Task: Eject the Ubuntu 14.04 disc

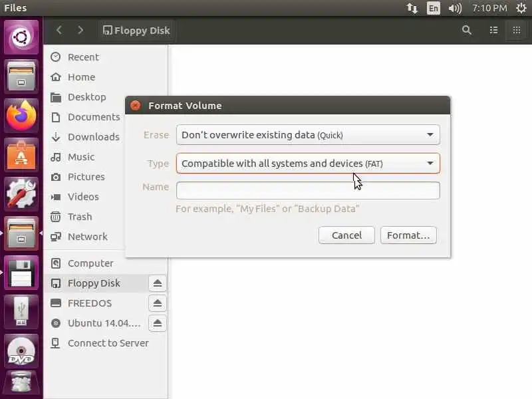Action: coord(157,323)
